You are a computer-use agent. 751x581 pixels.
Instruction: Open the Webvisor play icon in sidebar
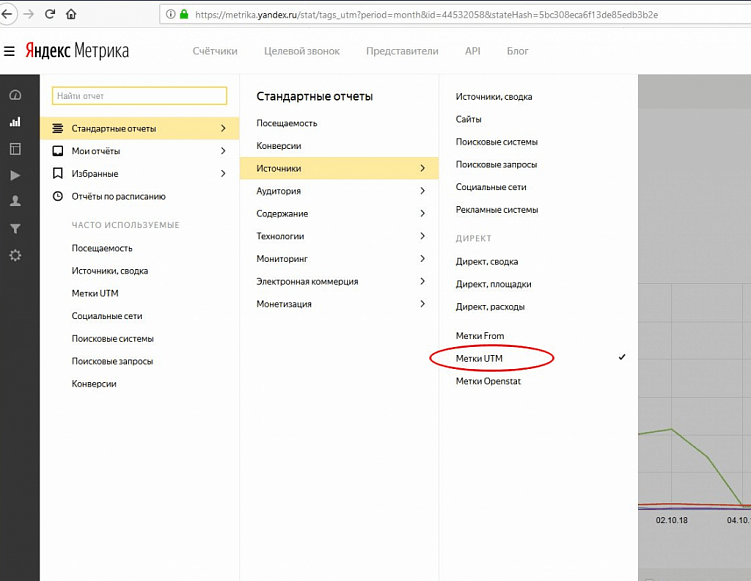[15, 175]
